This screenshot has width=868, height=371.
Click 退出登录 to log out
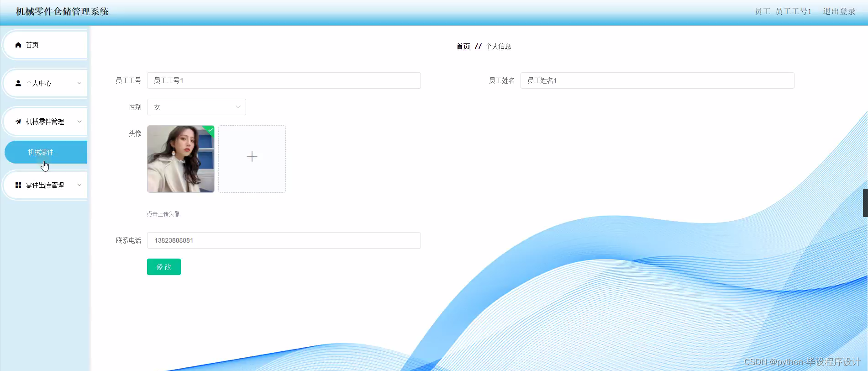click(839, 11)
